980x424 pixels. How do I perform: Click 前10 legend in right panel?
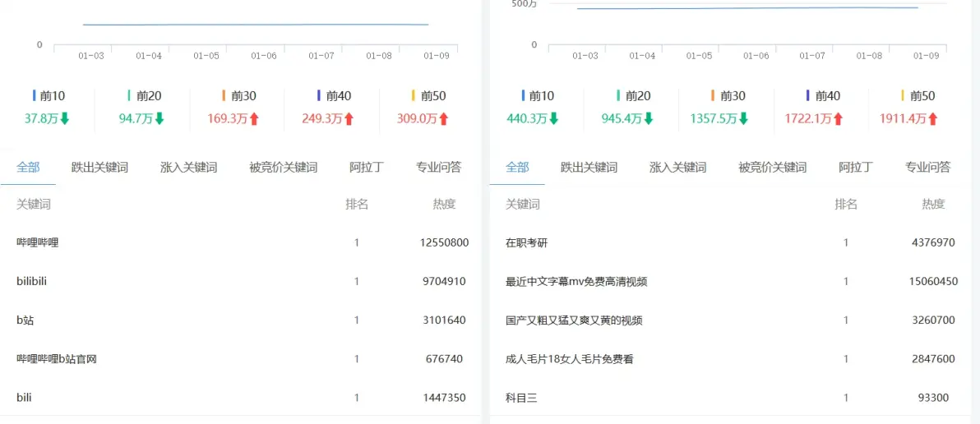click(x=539, y=96)
